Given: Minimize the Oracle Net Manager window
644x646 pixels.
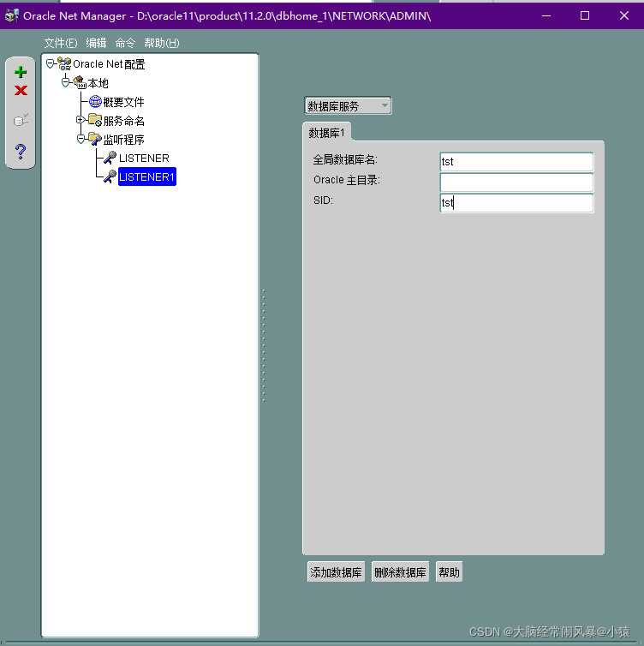Looking at the screenshot, I should click(546, 15).
